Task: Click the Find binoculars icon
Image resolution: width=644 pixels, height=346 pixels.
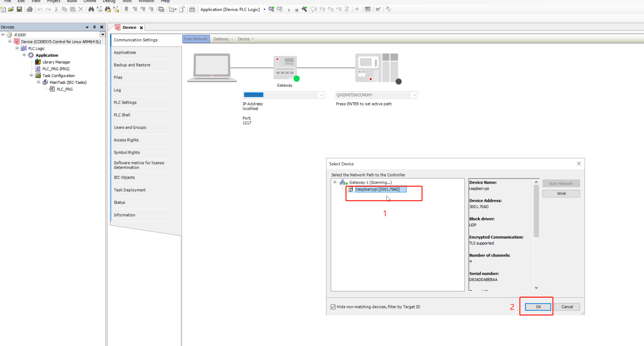Action: tap(91, 9)
